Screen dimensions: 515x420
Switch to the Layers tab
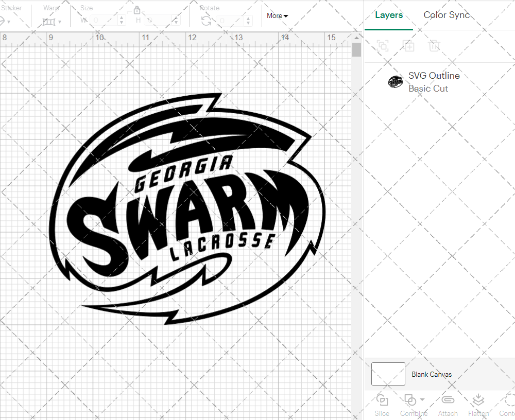point(389,15)
